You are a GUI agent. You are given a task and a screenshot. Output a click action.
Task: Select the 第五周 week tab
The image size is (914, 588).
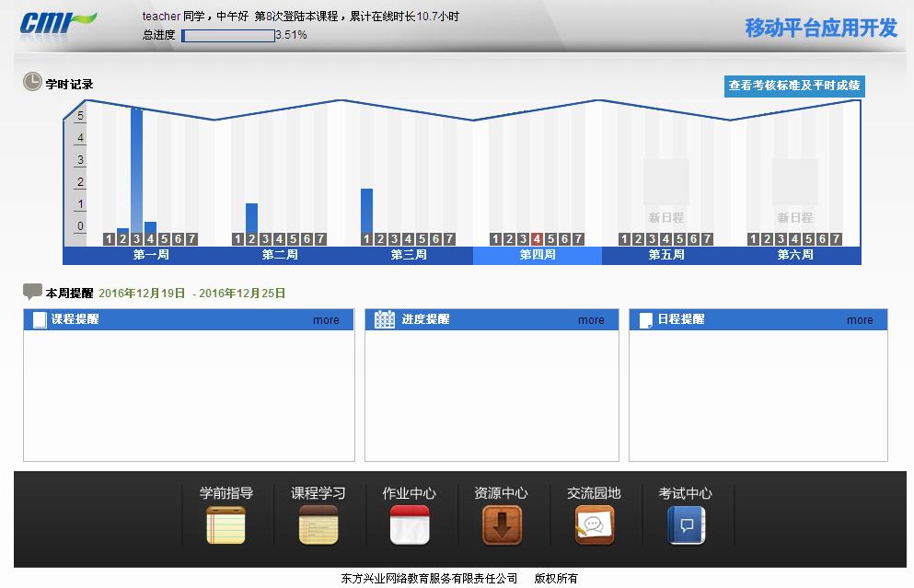coord(666,255)
